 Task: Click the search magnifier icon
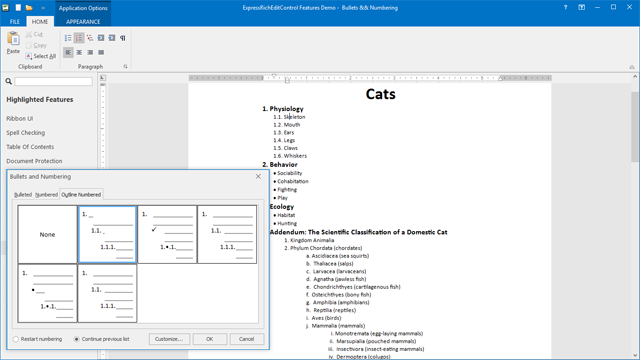9,81
